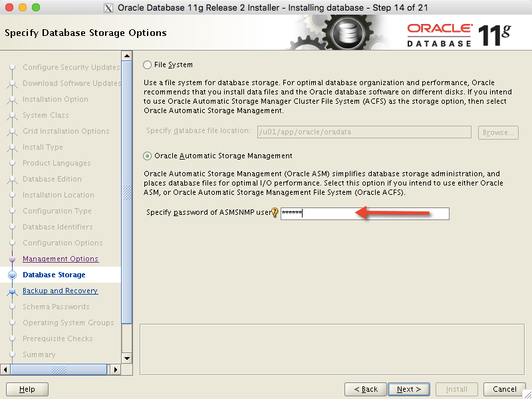Click the Browse button

pos(498,132)
